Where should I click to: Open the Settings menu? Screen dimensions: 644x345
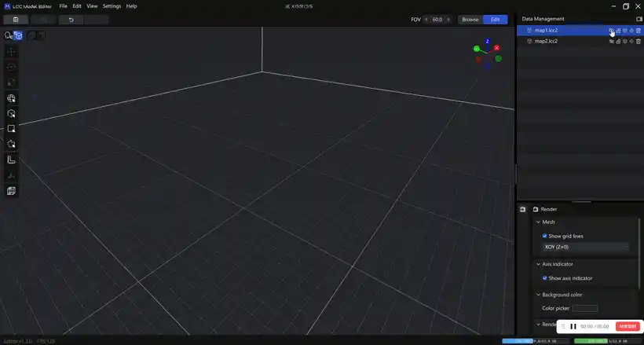coord(112,6)
